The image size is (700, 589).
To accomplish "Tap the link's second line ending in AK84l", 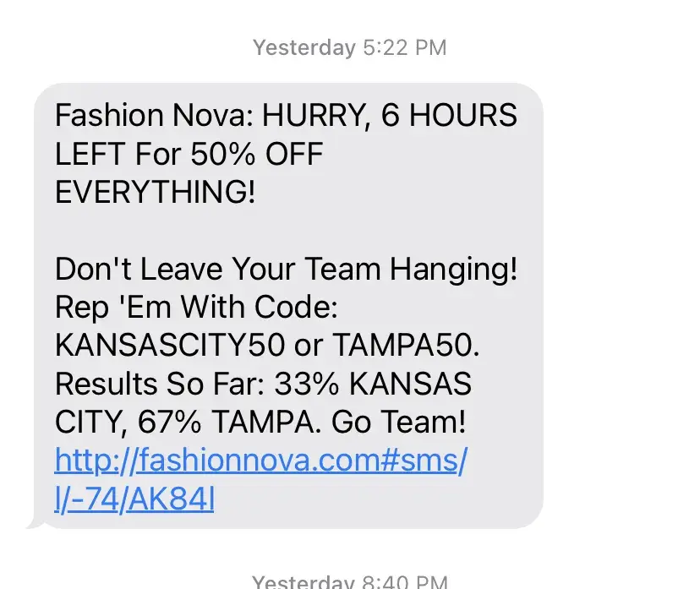I will 134,500.
